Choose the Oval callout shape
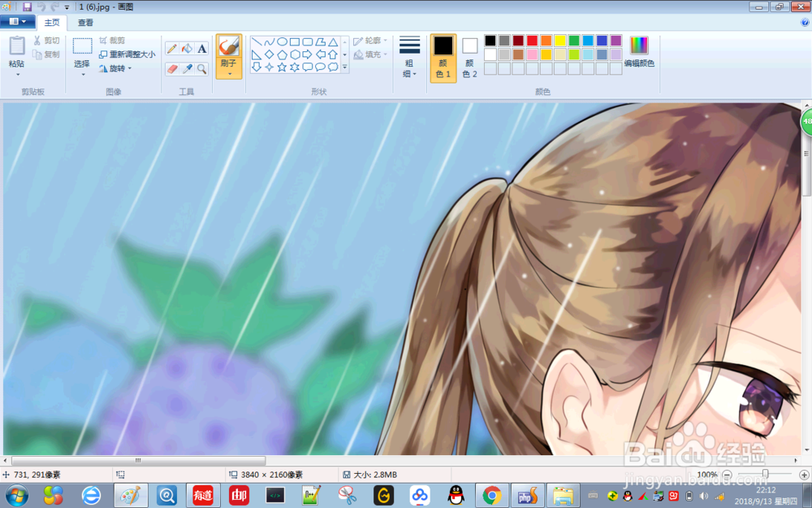Screen dimensions: 812x508 tap(321, 67)
